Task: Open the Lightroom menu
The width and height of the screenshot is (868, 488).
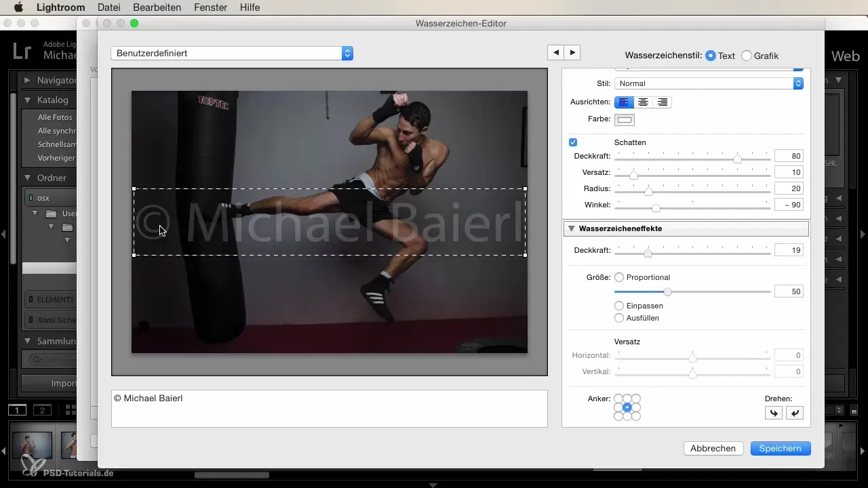Action: [x=62, y=7]
